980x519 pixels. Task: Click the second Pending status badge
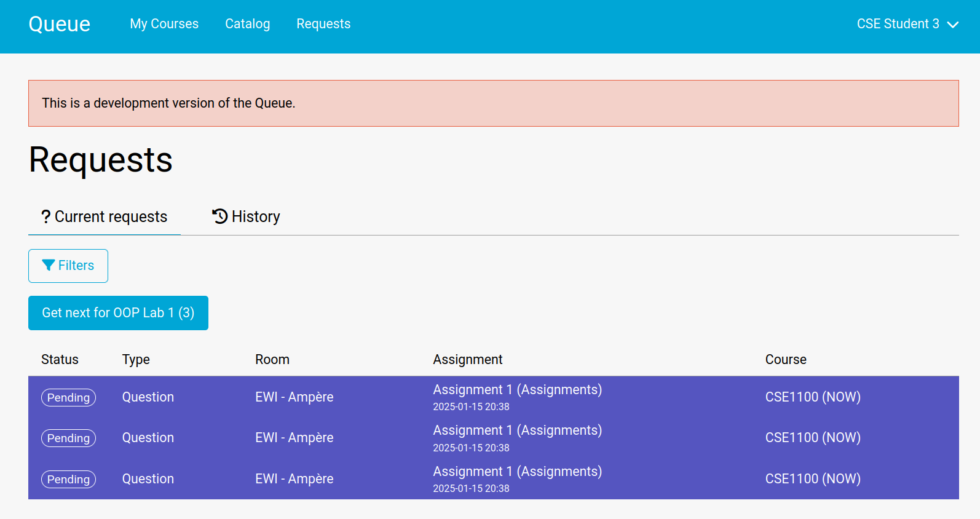pyautogui.click(x=68, y=438)
